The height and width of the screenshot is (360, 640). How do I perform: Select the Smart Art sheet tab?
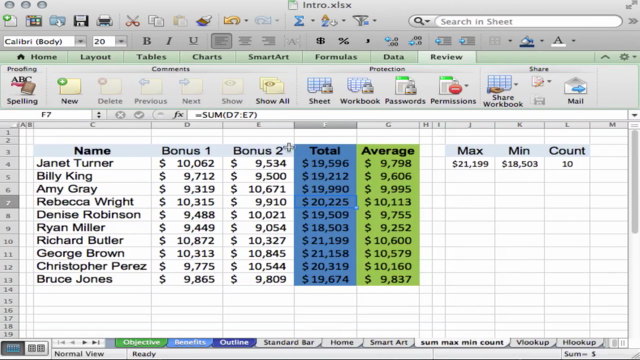coord(389,342)
